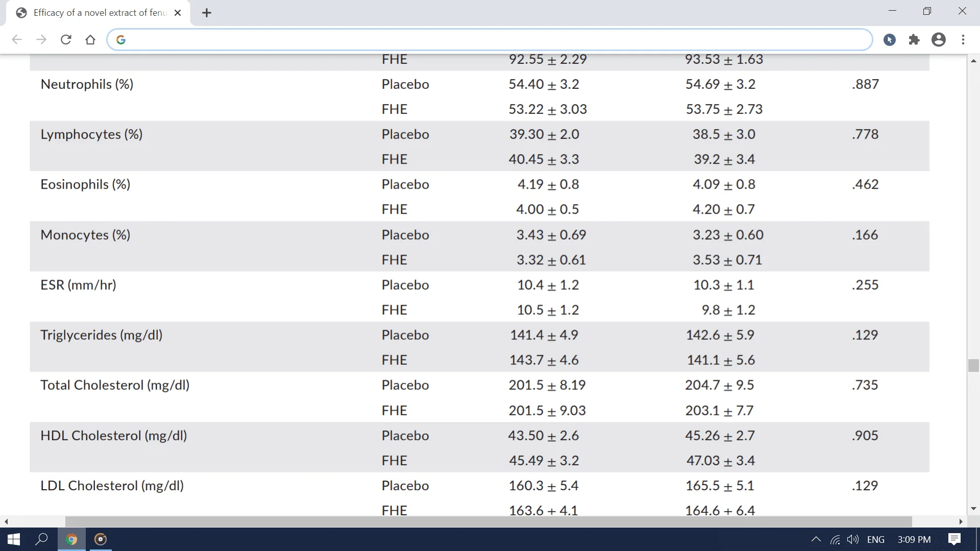Click the Lymphocytes (%) row label
Screen dimensions: 980x551
[x=91, y=134]
